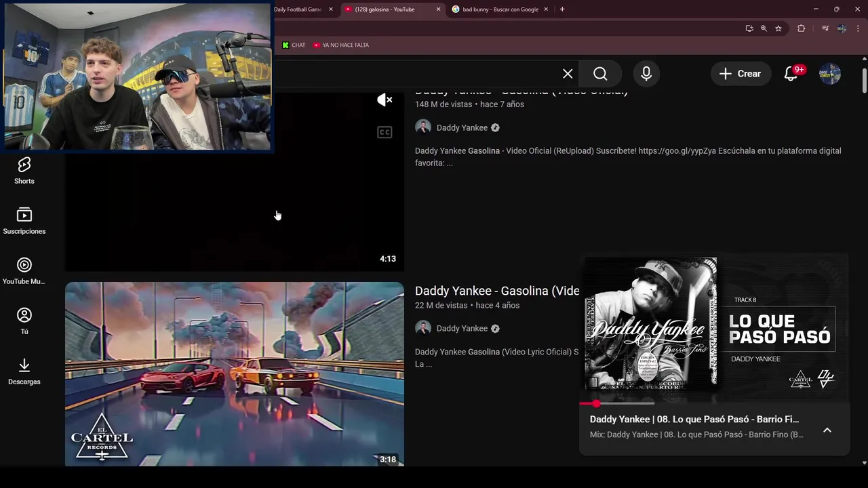Viewport: 868px width, 488px height.
Task: Open the media control icon in toolbar
Action: (x=825, y=28)
